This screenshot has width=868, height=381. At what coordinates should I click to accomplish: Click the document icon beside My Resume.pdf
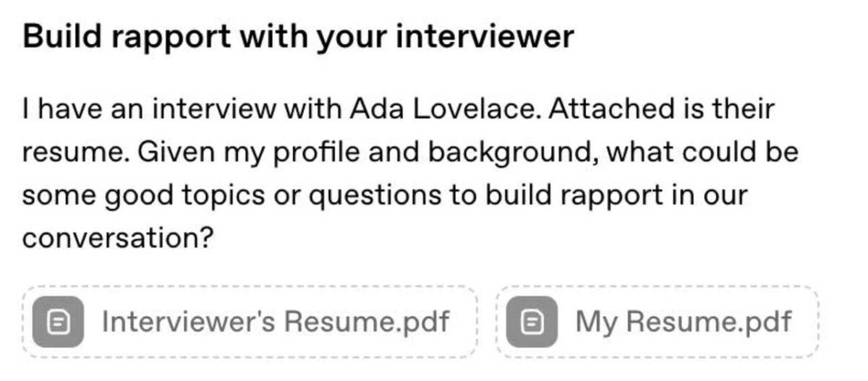[x=532, y=321]
